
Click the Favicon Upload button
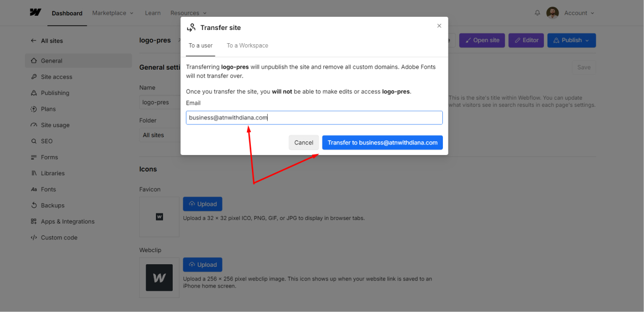tap(203, 204)
